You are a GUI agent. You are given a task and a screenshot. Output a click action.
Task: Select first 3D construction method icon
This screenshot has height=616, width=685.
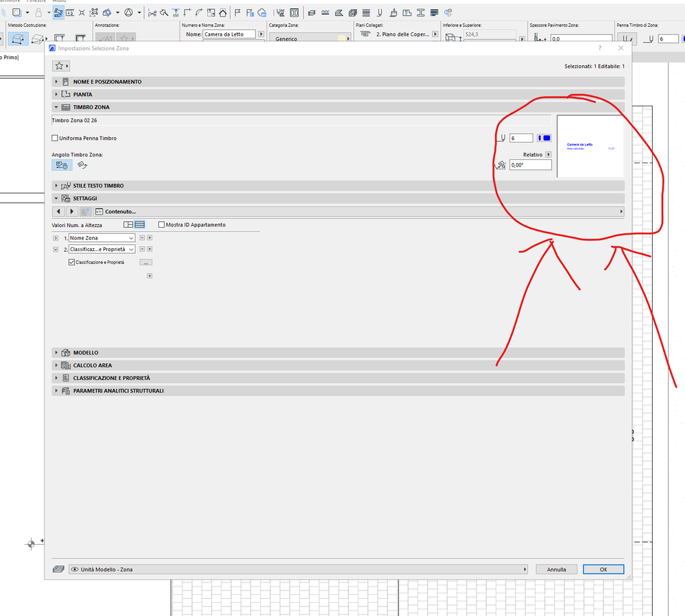click(x=18, y=39)
